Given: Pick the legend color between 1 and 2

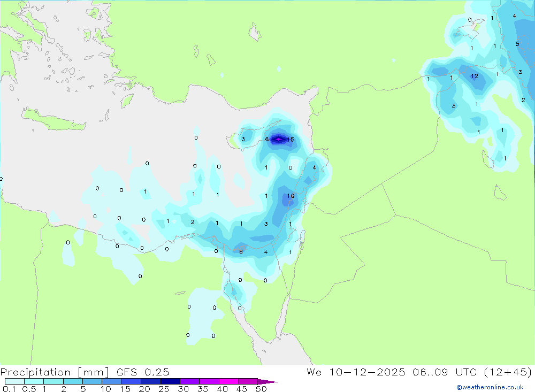Looking at the screenshot, I should tap(53, 381).
